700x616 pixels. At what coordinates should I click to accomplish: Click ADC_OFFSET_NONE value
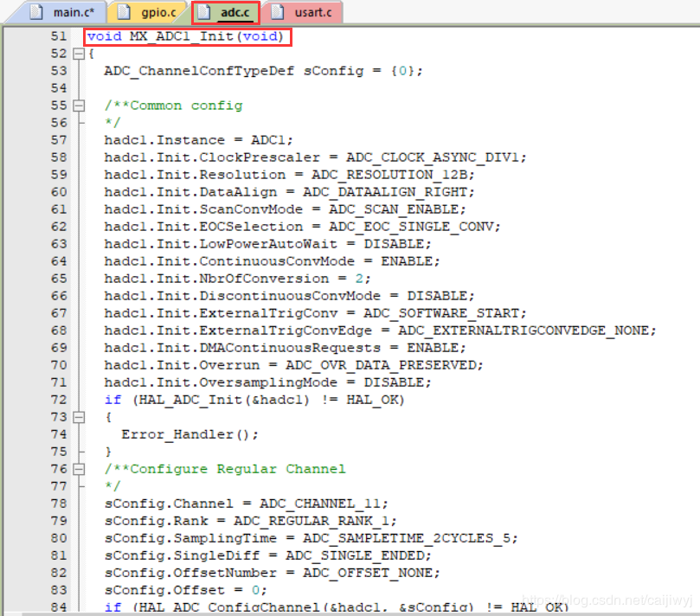click(x=367, y=573)
